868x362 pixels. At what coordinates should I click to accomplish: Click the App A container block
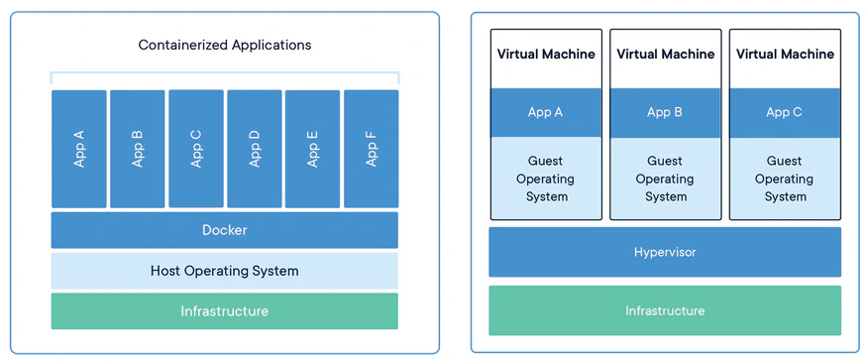coord(78,149)
